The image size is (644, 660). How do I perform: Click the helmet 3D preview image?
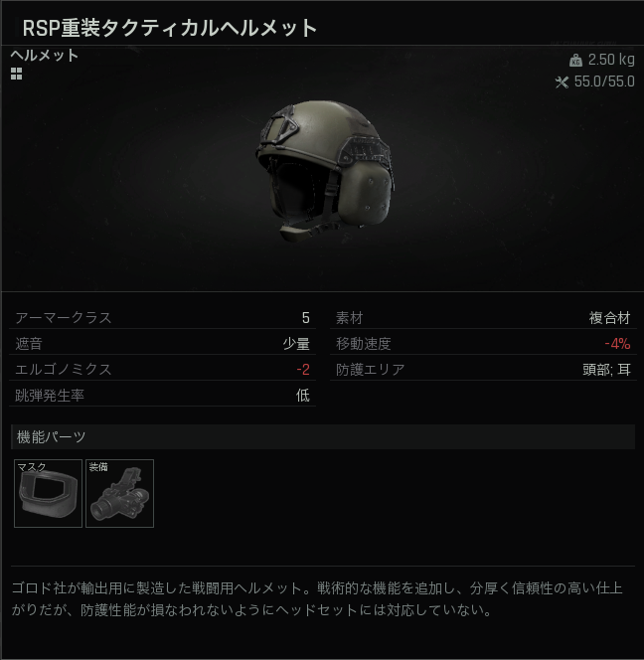[x=325, y=171]
